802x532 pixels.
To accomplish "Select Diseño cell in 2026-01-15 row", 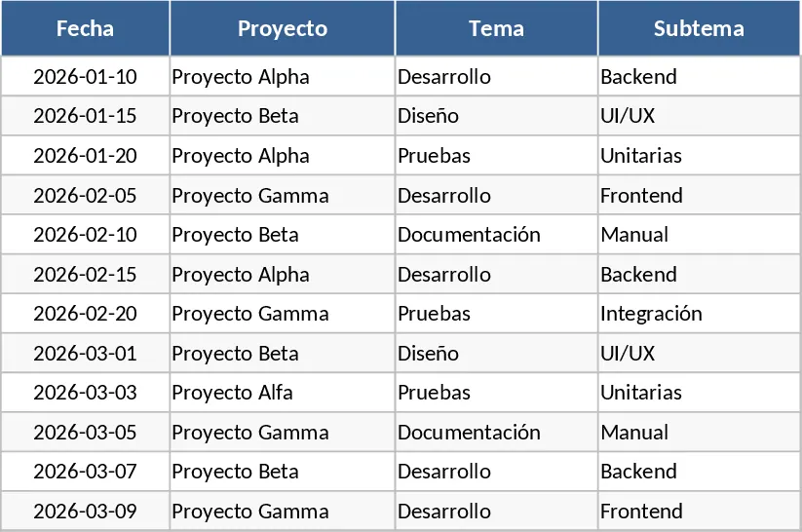I will (x=496, y=116).
